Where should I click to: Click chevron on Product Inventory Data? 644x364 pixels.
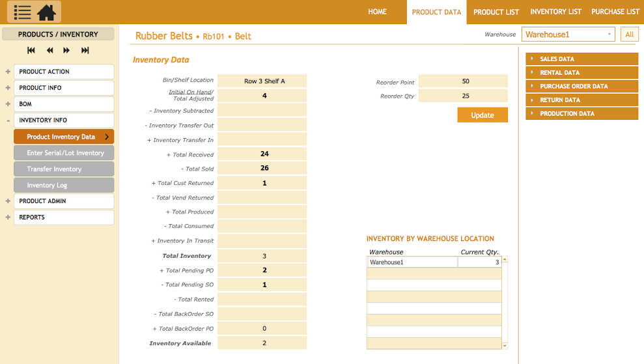coord(107,137)
